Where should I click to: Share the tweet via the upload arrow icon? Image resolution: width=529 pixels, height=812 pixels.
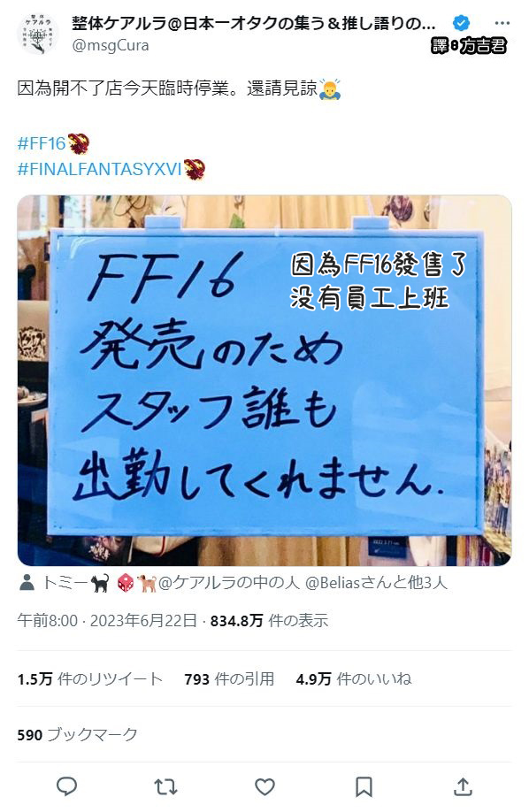click(x=463, y=786)
